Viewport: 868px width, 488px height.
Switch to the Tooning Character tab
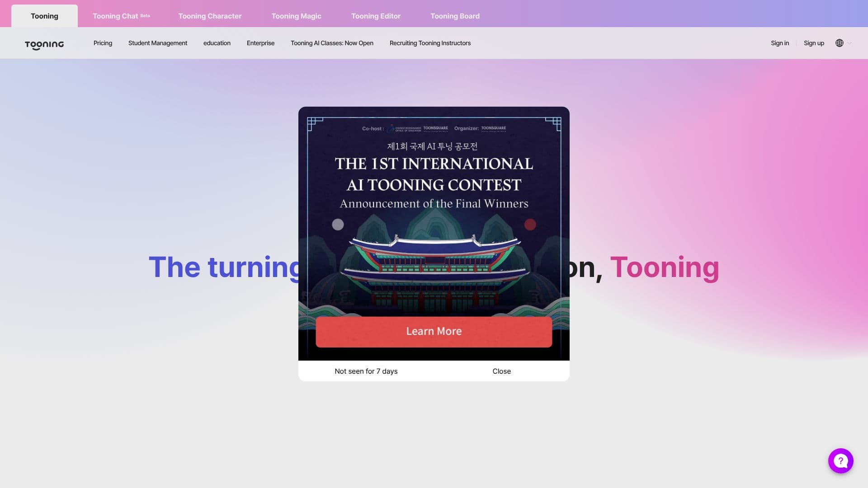pyautogui.click(x=210, y=16)
